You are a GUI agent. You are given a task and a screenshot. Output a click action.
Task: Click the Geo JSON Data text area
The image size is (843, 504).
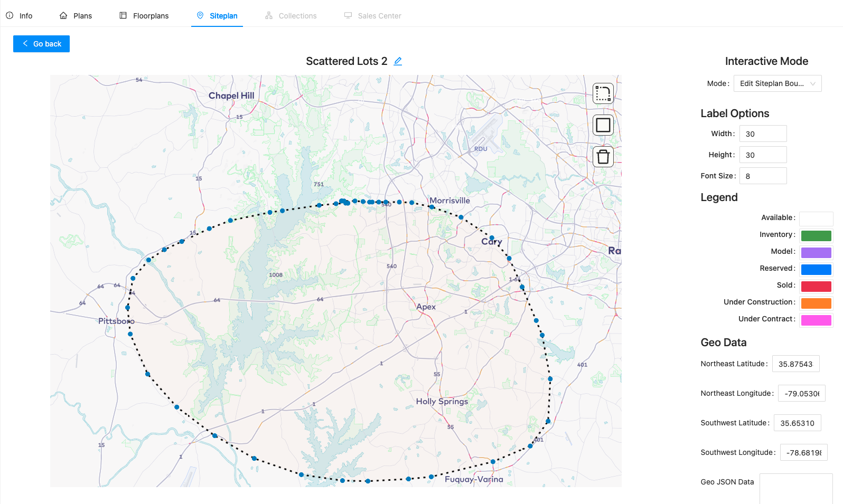796,489
